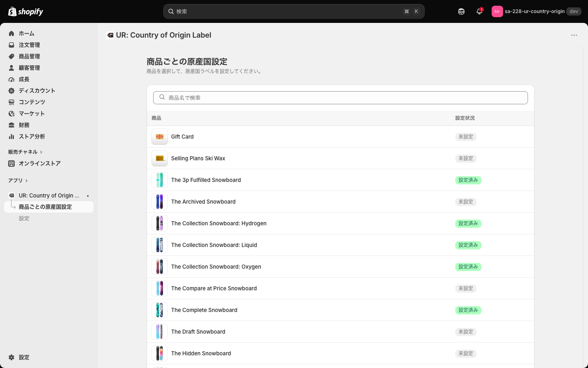588x368 pixels.
Task: Click the 顧客管理 person icon
Action: click(x=11, y=68)
